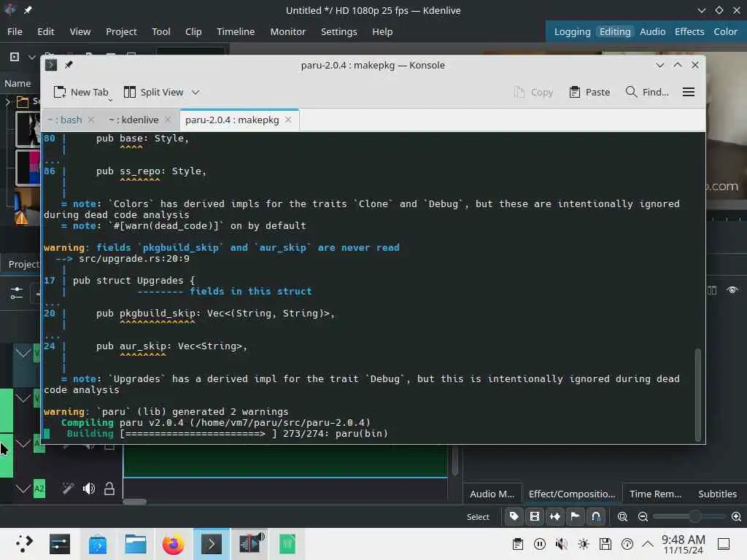Toggle audio thumbnails waveform icon
The width and height of the screenshot is (747, 560).
click(555, 517)
